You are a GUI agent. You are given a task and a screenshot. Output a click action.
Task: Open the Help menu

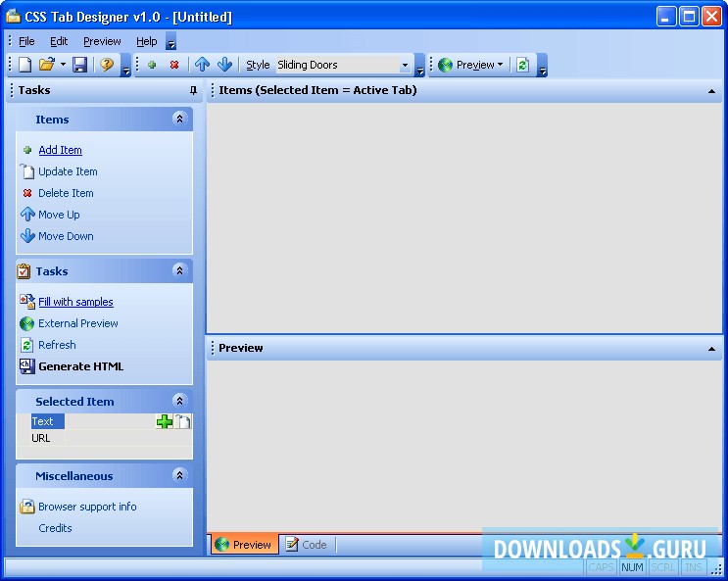point(147,41)
